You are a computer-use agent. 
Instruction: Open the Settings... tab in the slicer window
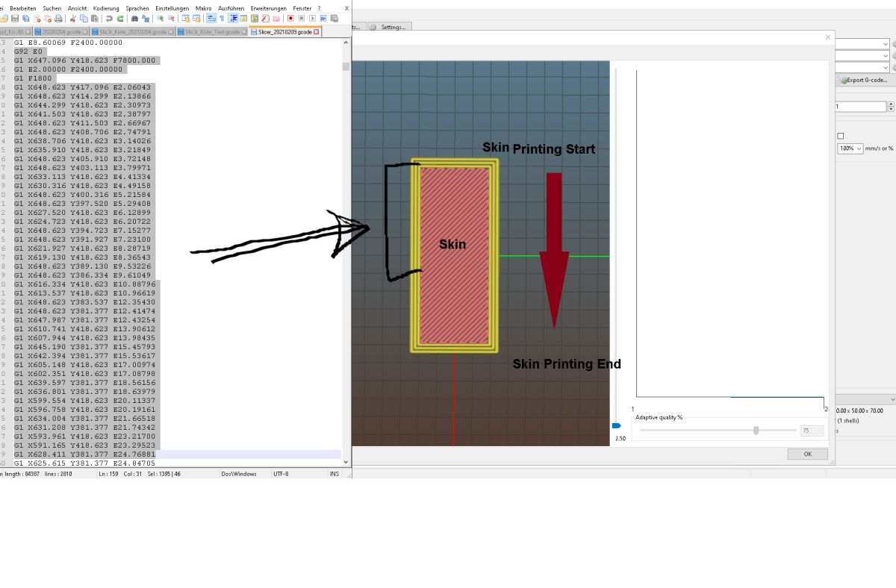click(x=388, y=27)
